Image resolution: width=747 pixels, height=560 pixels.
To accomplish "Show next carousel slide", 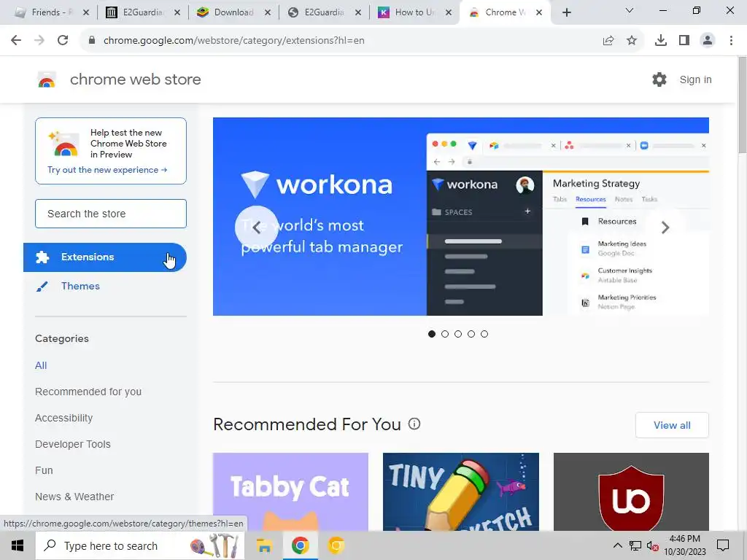I will tap(665, 227).
